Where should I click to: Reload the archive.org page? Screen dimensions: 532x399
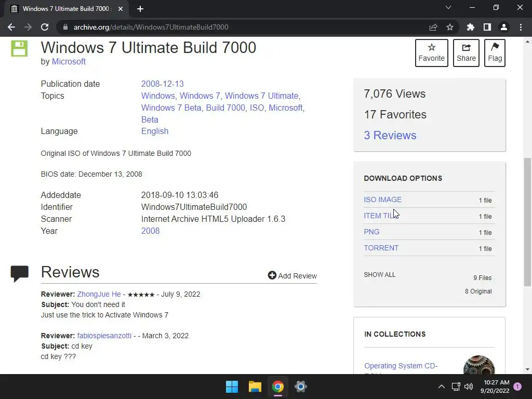point(45,27)
